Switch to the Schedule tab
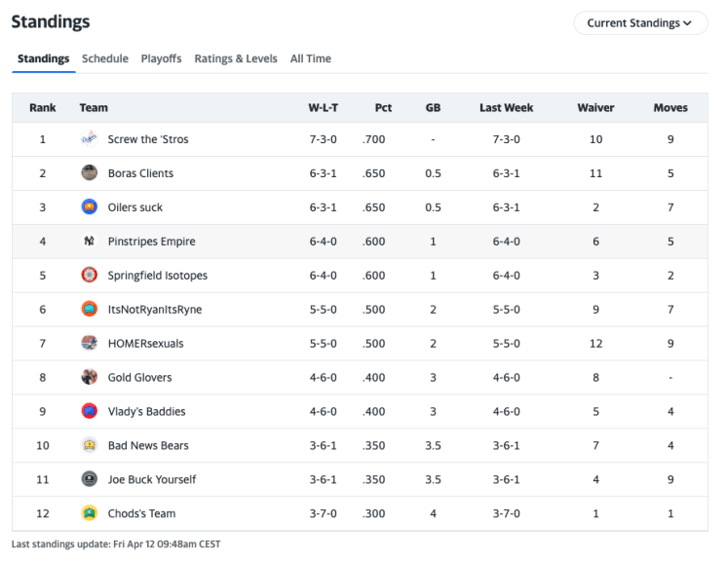 coord(105,58)
